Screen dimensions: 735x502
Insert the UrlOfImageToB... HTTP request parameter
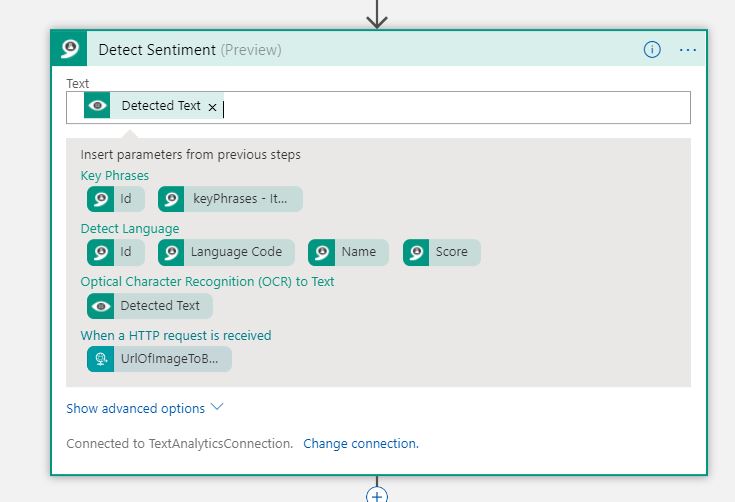coord(159,359)
